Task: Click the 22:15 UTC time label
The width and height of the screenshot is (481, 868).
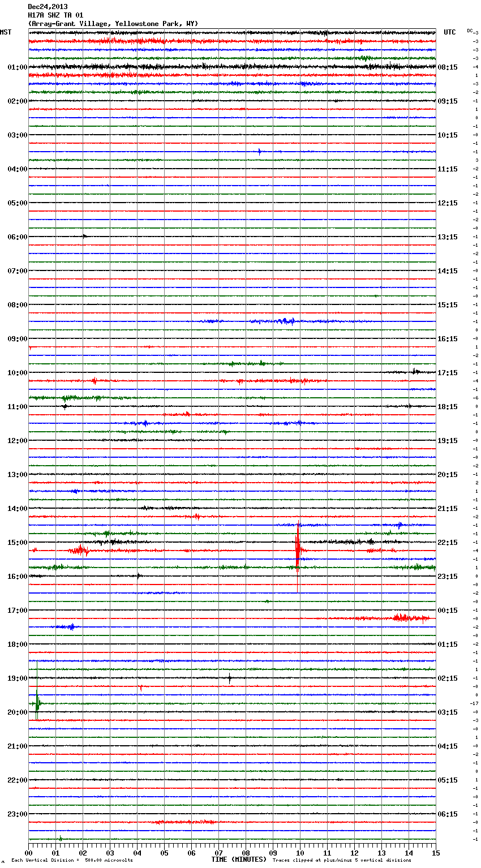Action: coord(448,543)
